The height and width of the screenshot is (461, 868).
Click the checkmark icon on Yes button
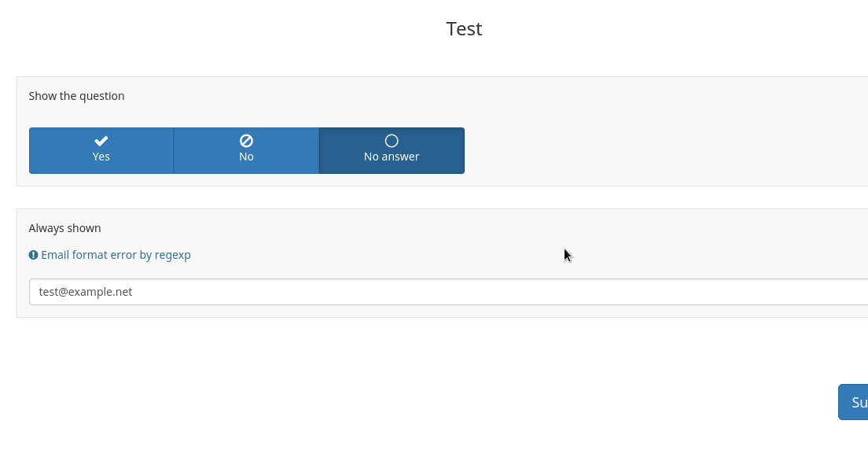pos(101,141)
